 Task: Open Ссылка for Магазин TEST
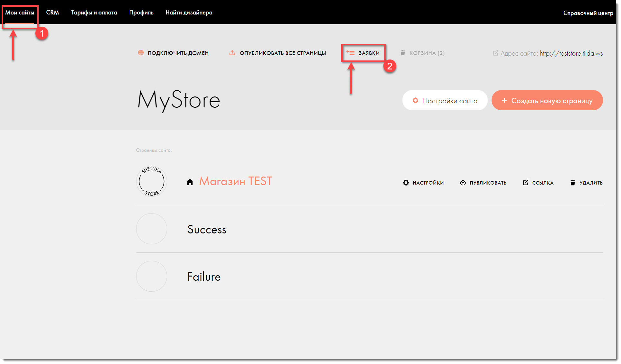tap(543, 183)
